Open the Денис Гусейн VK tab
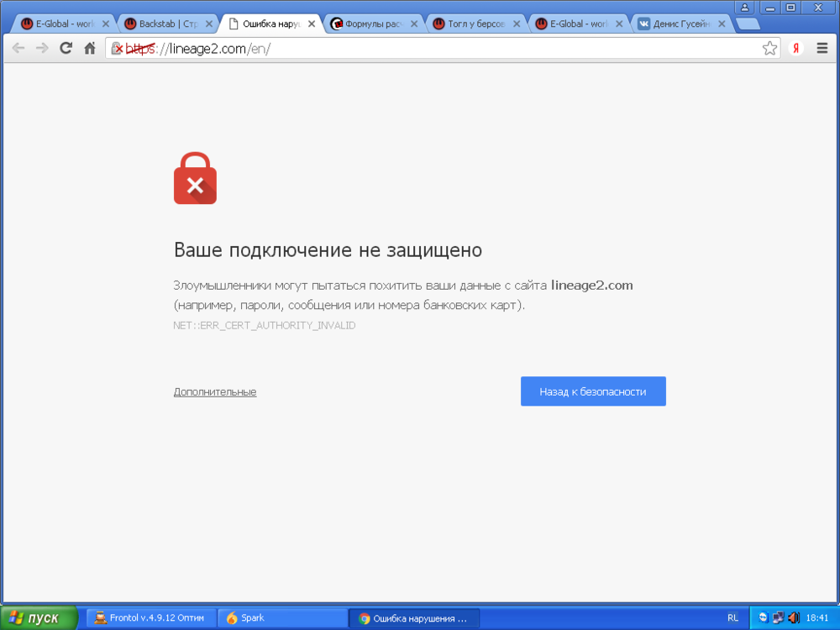Image resolution: width=840 pixels, height=630 pixels. click(680, 24)
